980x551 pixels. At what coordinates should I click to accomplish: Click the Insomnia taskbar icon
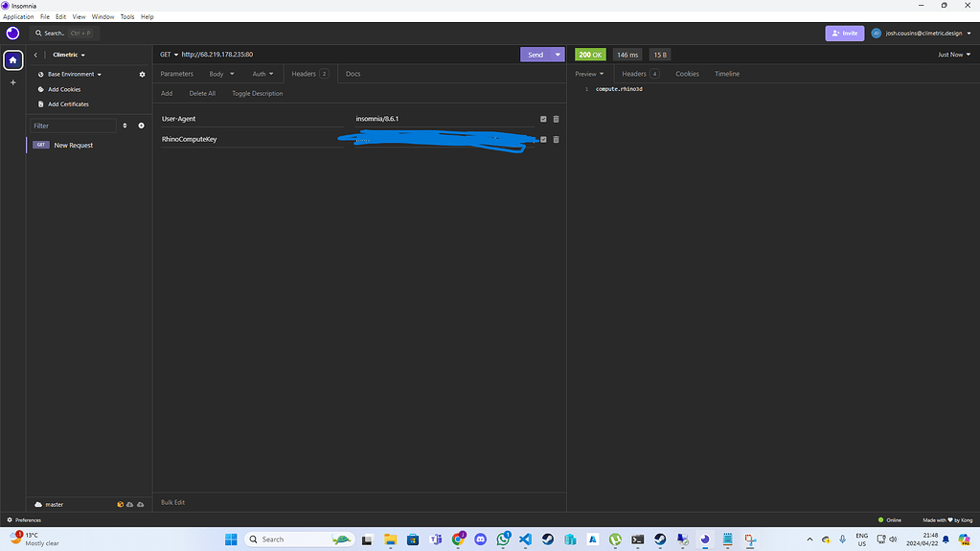(705, 540)
